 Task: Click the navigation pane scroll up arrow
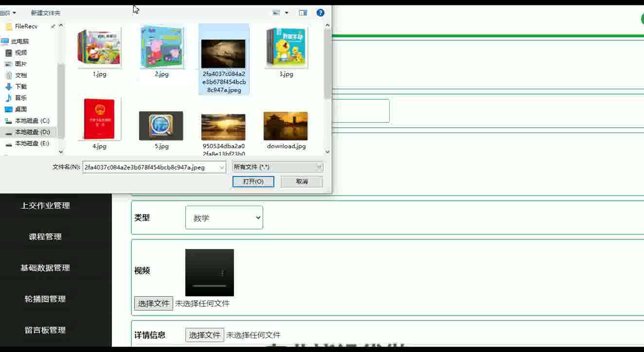(x=61, y=26)
